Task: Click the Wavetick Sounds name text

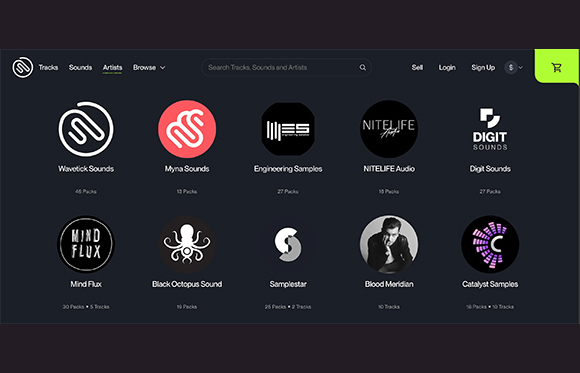Action: point(86,169)
